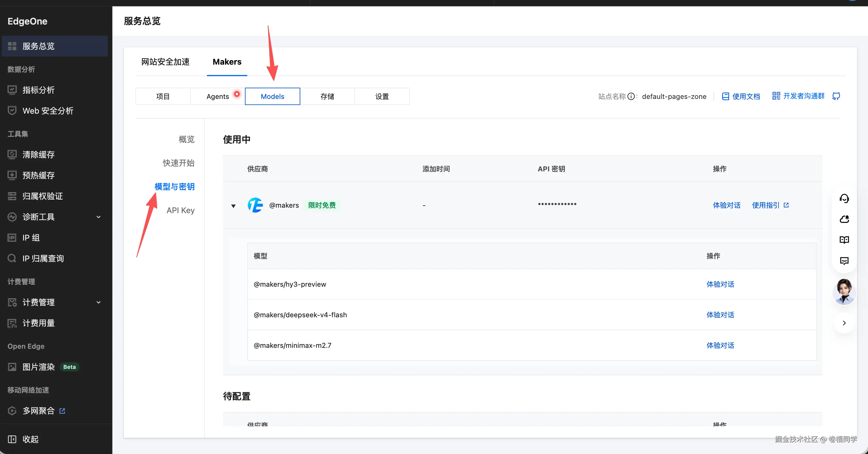
Task: Click the 图片渲染 image icon
Action: 12,367
